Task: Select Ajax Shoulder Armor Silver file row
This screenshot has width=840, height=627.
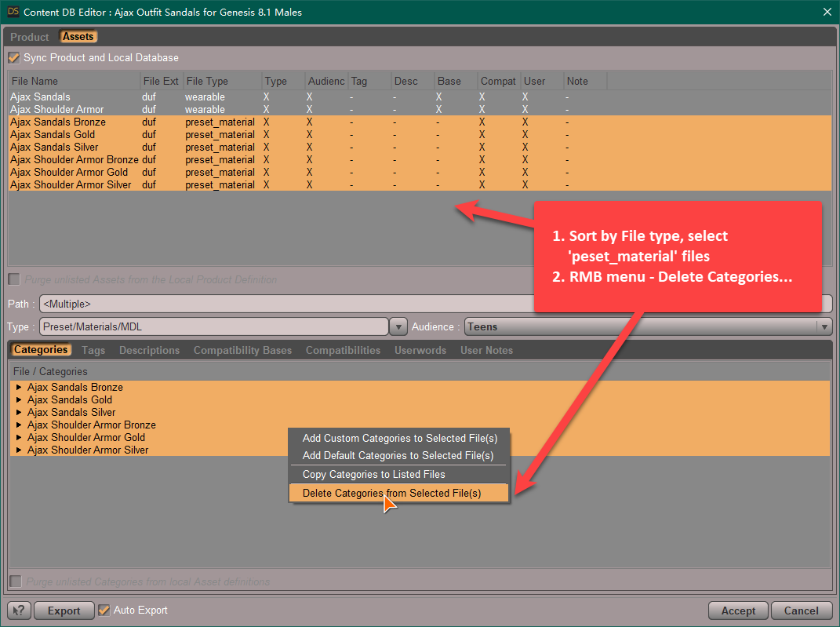Action: tap(420, 185)
